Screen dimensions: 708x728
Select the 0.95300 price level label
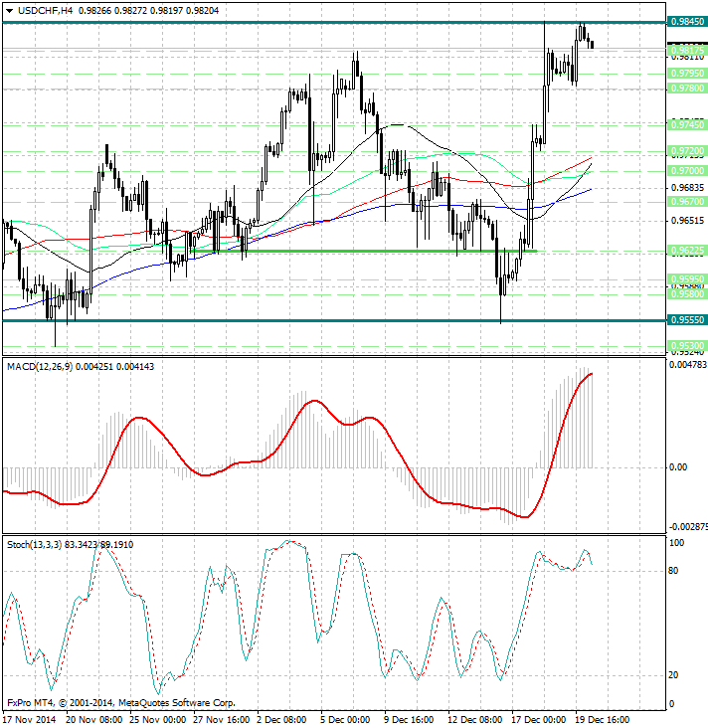[x=687, y=346]
